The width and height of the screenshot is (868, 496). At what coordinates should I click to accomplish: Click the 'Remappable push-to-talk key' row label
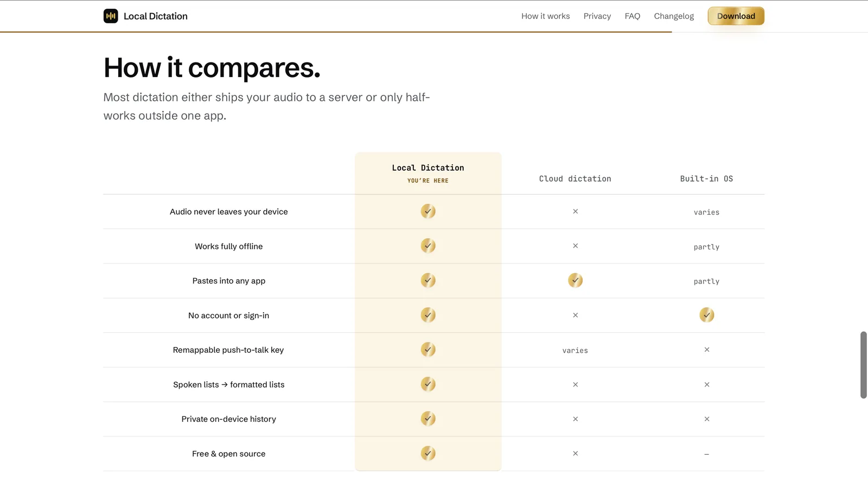tap(228, 350)
